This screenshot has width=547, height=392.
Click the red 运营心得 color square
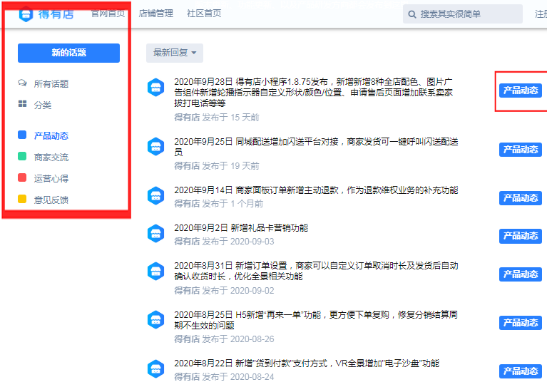[x=22, y=177]
